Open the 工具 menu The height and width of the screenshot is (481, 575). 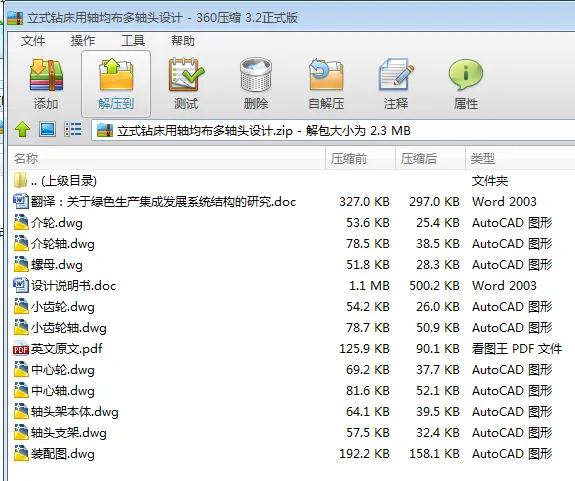133,40
